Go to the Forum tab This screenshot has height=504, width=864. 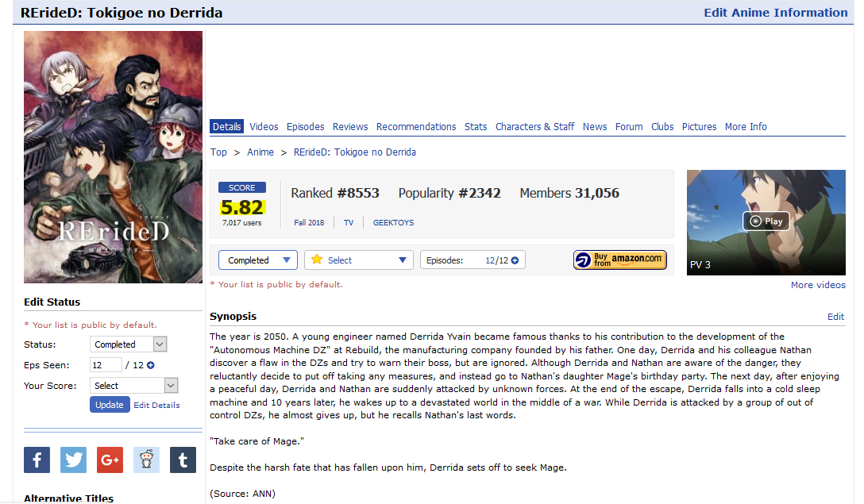(629, 127)
